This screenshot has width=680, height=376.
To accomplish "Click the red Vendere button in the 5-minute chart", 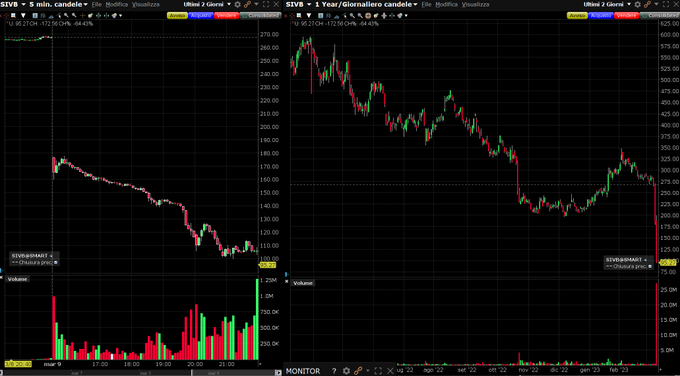I will point(226,16).
